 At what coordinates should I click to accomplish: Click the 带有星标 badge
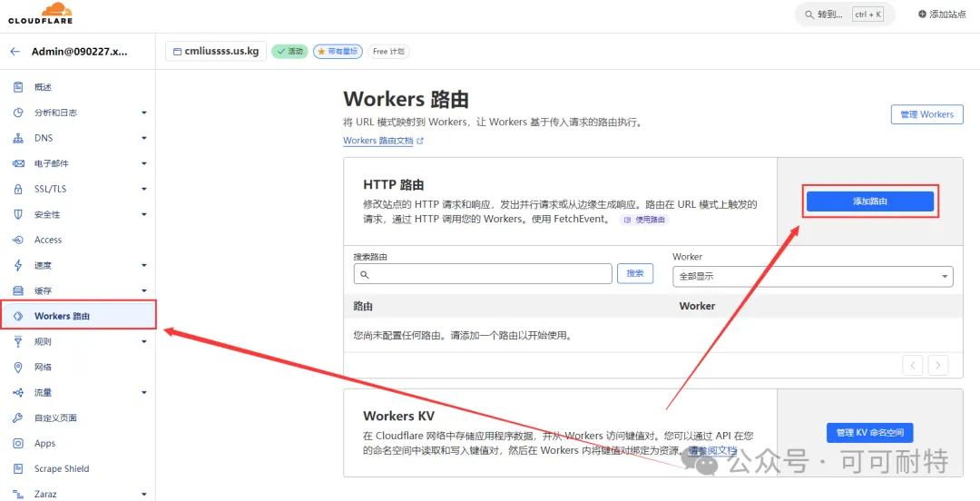[338, 52]
